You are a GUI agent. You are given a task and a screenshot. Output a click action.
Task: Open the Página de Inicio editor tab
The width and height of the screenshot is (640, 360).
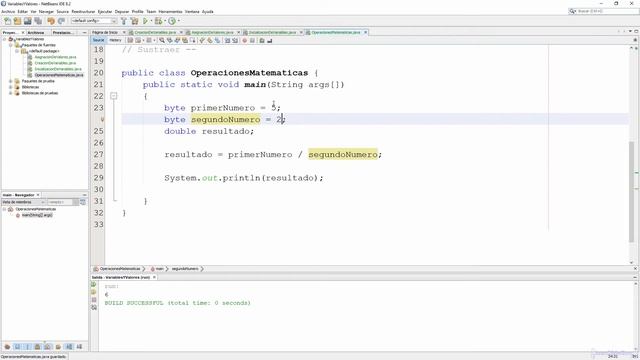[x=105, y=32]
